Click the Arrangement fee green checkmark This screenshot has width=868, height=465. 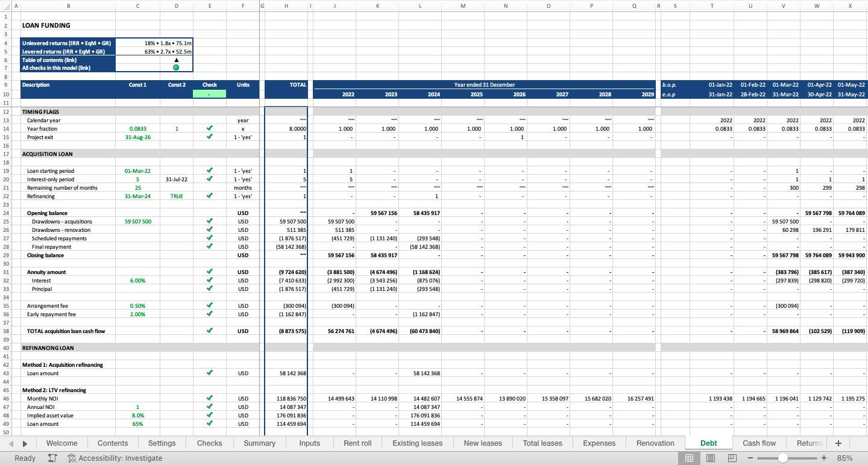coord(209,305)
